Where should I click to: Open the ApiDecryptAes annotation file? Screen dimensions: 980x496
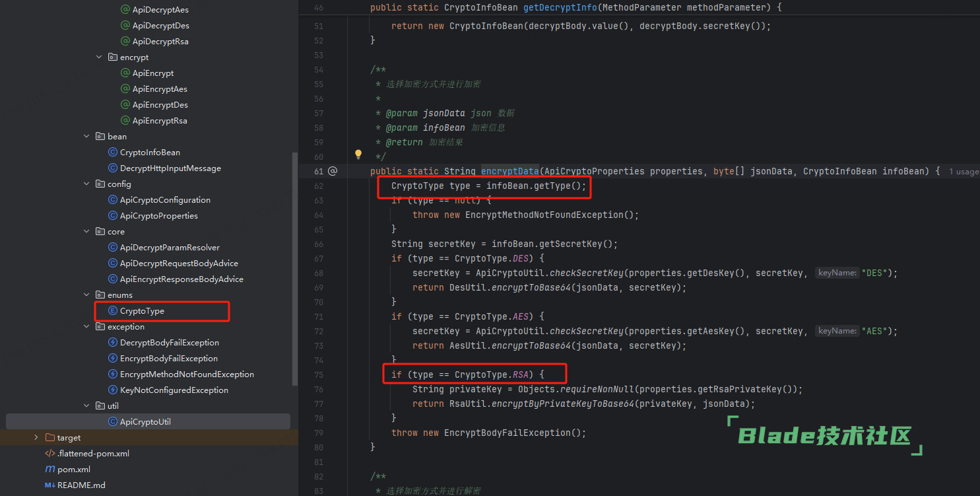(160, 10)
